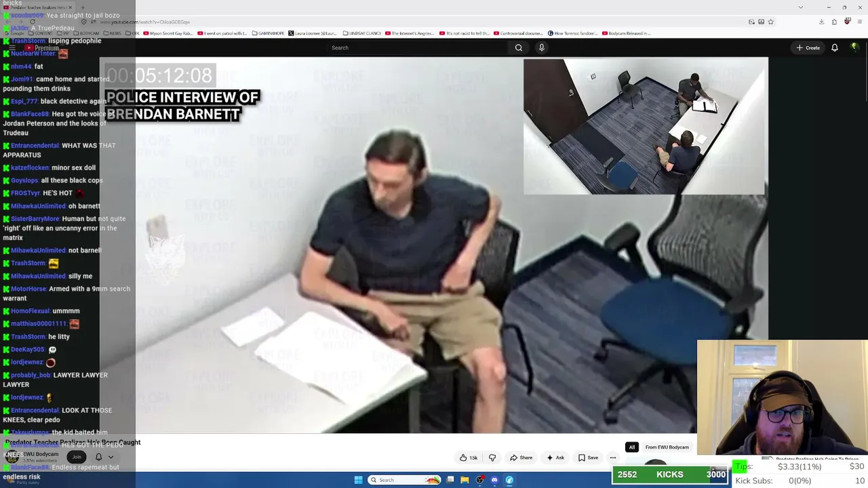Focus the YouTube search input field

[x=417, y=47]
